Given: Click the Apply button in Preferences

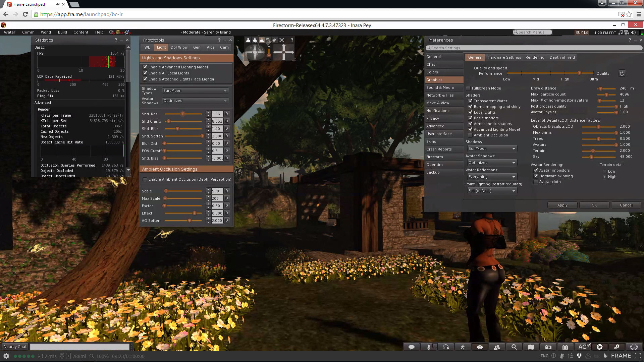Looking at the screenshot, I should pyautogui.click(x=562, y=205).
